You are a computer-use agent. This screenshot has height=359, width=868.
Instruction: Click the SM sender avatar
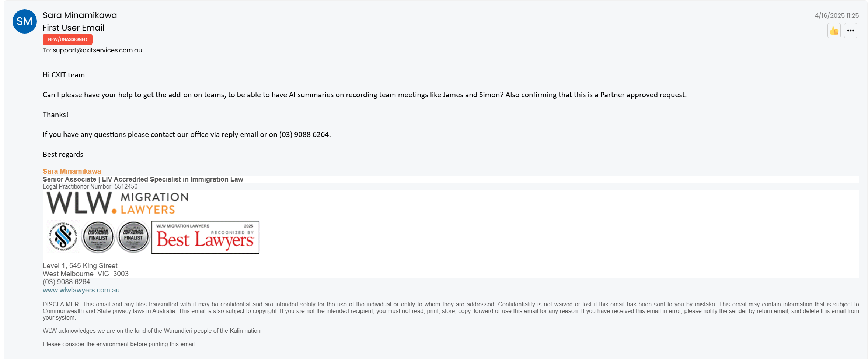pyautogui.click(x=25, y=21)
